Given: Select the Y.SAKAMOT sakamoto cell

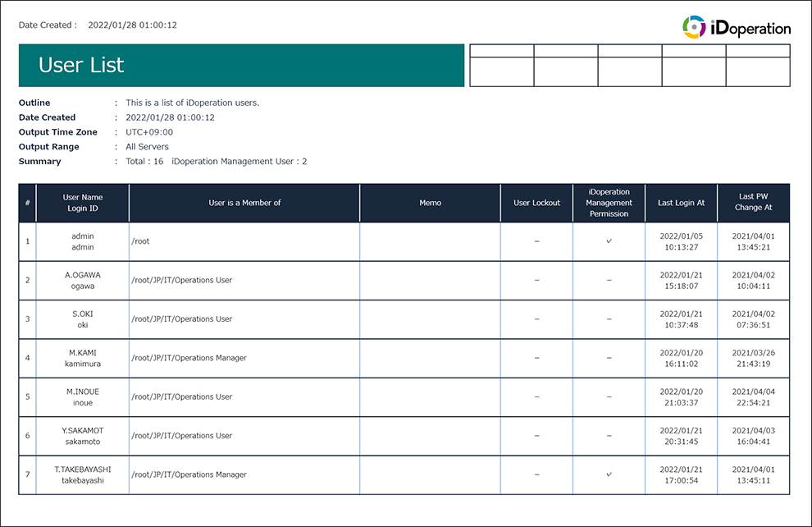Looking at the screenshot, I should (x=82, y=436).
